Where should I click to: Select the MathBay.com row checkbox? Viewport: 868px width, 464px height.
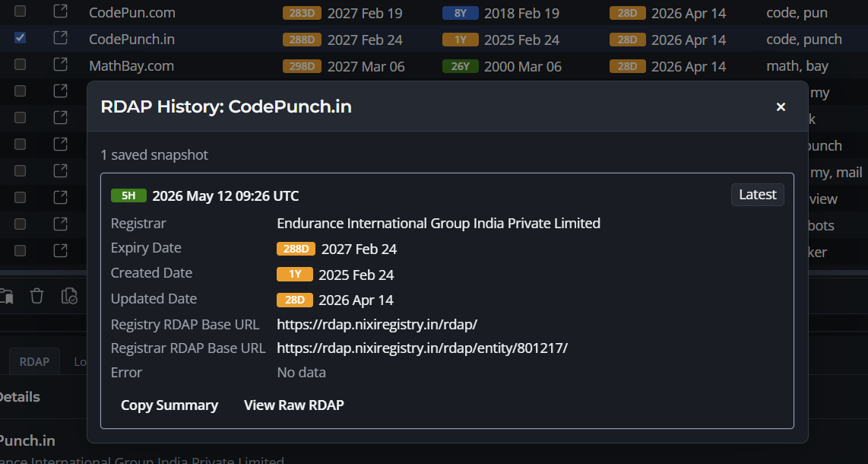20,64
